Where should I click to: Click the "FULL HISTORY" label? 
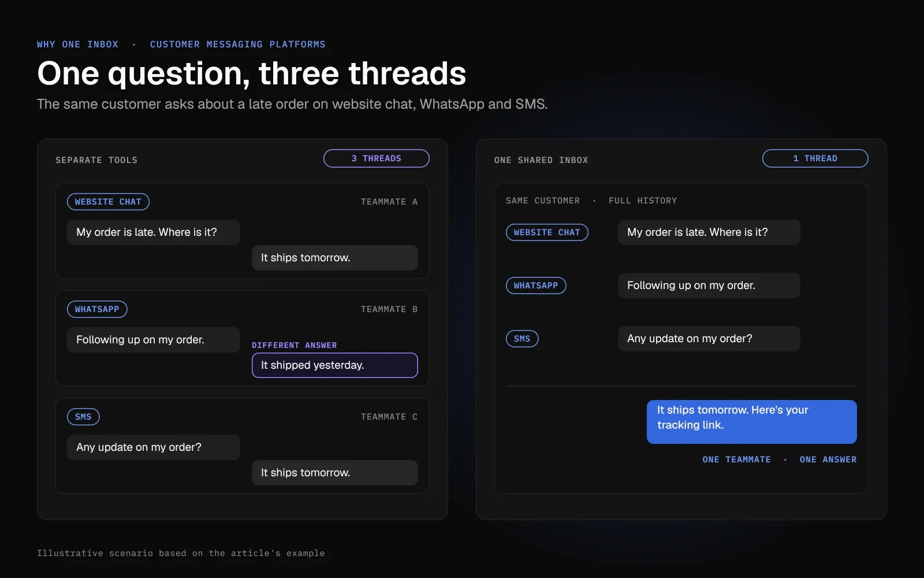point(643,201)
